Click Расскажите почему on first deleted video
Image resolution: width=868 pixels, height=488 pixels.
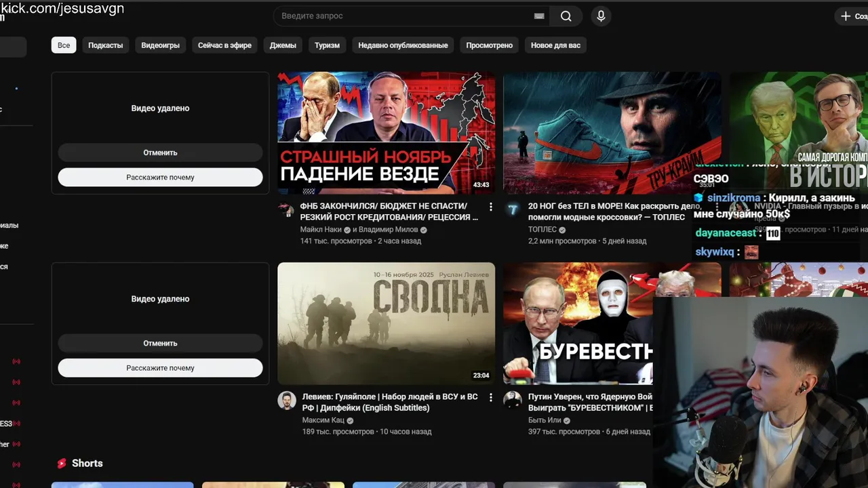coord(160,177)
